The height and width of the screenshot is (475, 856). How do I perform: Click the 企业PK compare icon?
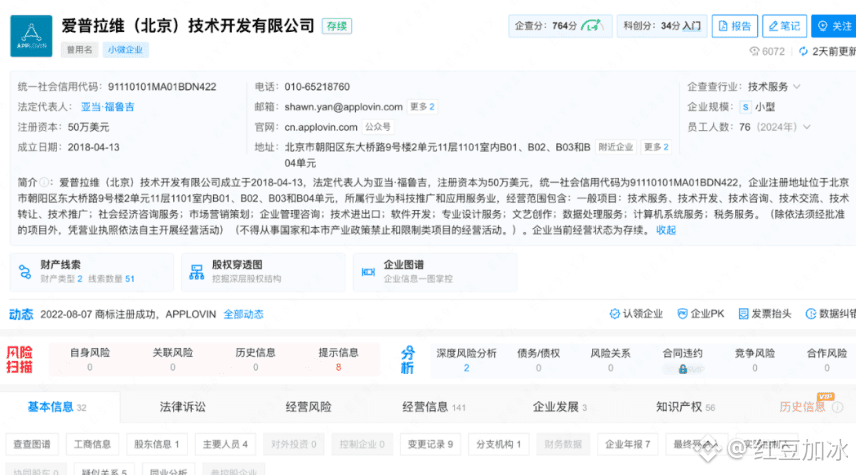point(680,314)
